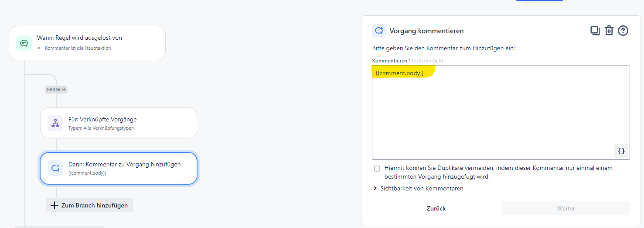Image resolution: width=644 pixels, height=228 pixels.
Task: Enable the avoid duplicates checkbox
Action: pyautogui.click(x=377, y=169)
